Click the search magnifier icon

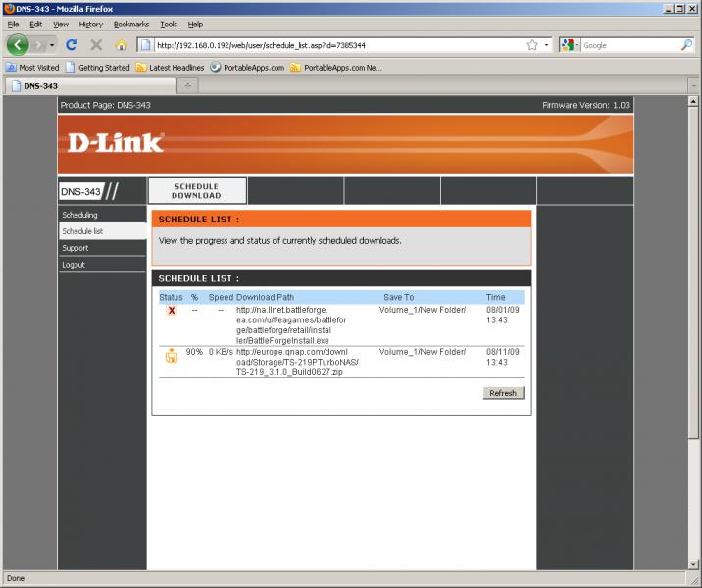[686, 45]
